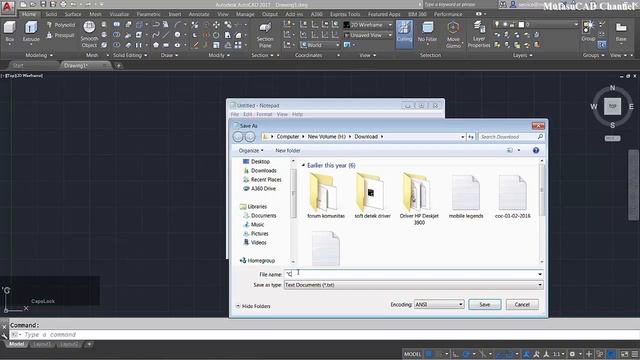
Task: Select the Box solid tool
Action: pos(9,32)
